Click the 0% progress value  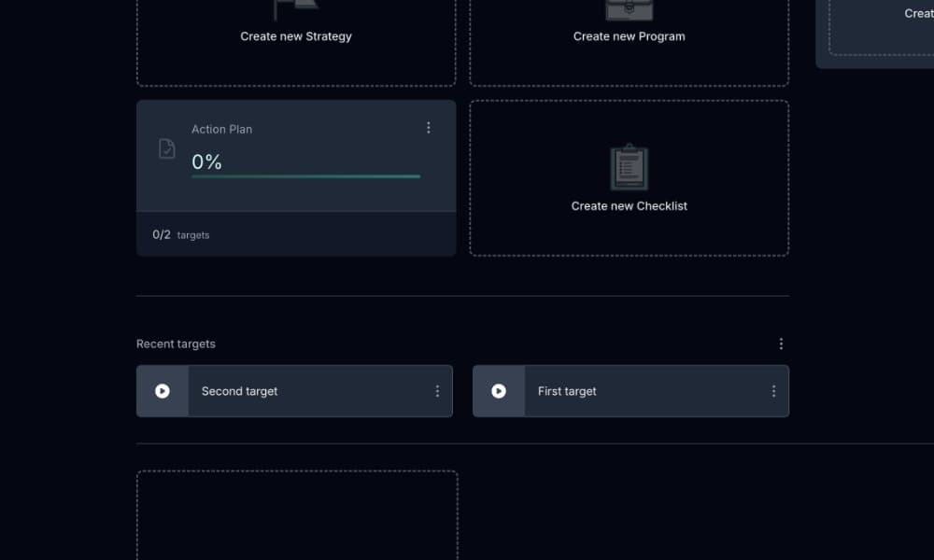point(206,161)
